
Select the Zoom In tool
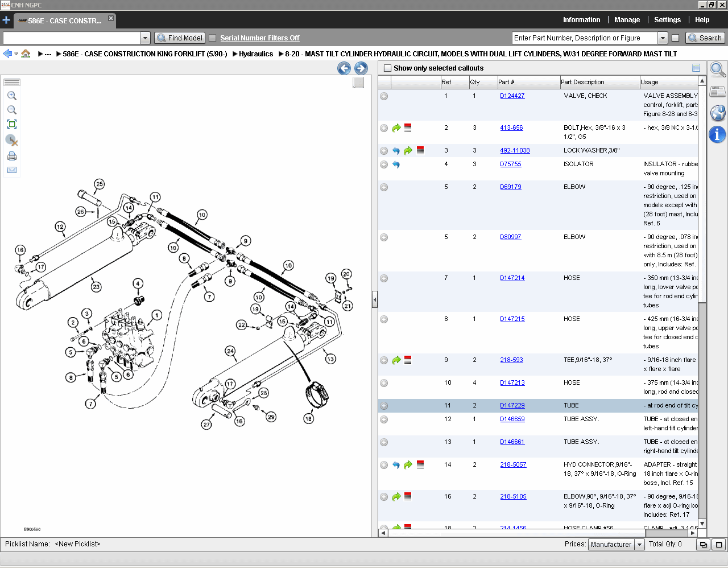point(11,96)
